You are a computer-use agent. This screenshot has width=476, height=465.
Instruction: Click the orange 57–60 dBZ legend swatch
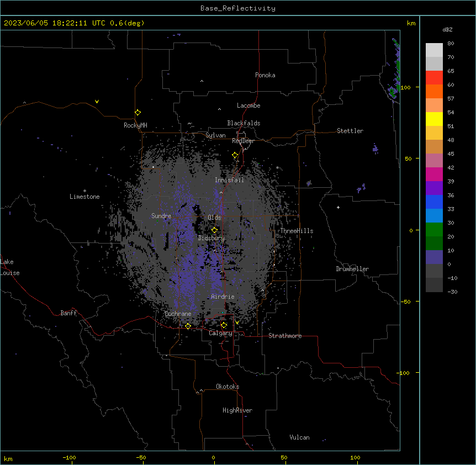point(434,91)
